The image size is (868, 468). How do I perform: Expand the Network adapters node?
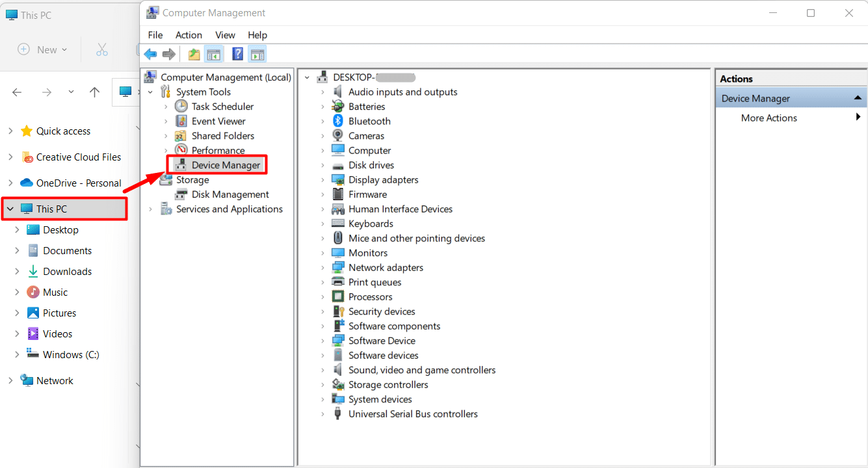coord(322,268)
